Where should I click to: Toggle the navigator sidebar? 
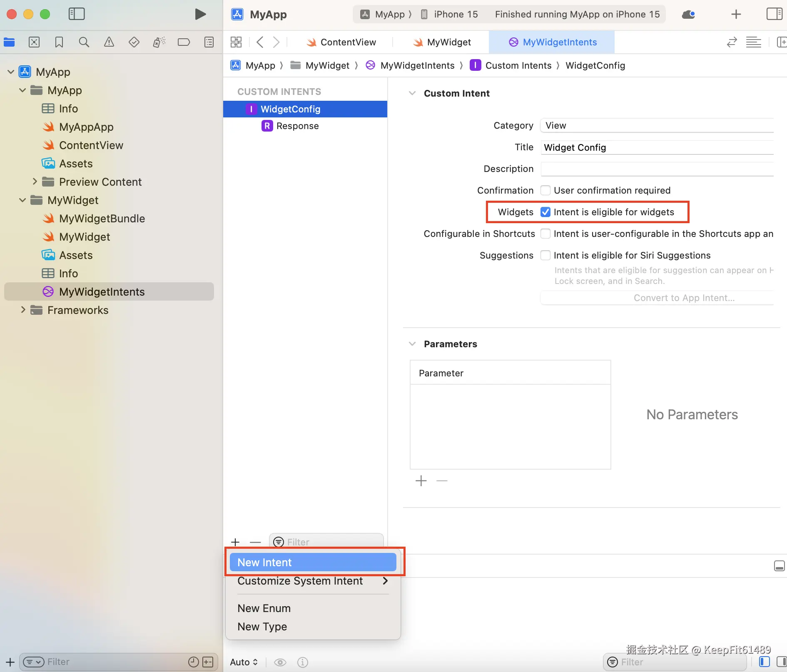point(77,14)
